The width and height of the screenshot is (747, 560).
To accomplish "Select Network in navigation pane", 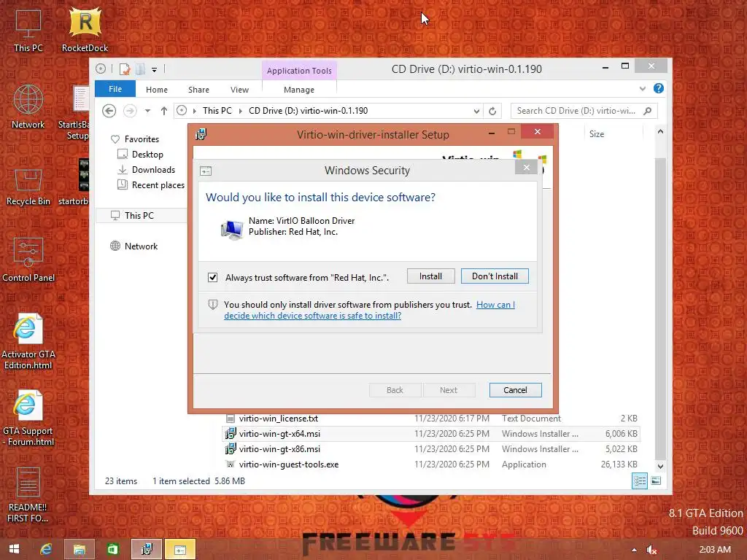I will (x=141, y=246).
